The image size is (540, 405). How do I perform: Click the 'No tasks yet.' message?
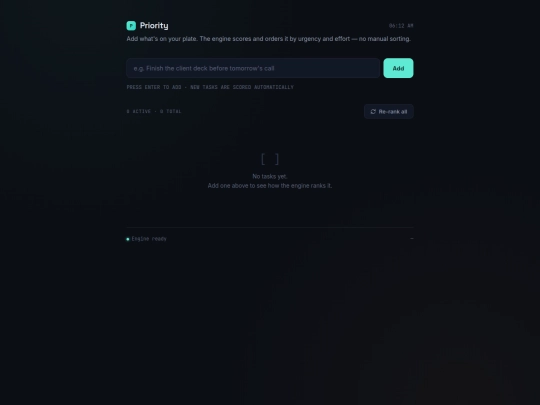point(270,176)
